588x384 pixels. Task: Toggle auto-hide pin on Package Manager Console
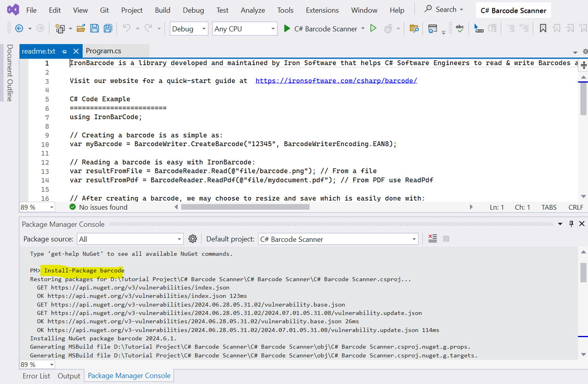click(571, 224)
